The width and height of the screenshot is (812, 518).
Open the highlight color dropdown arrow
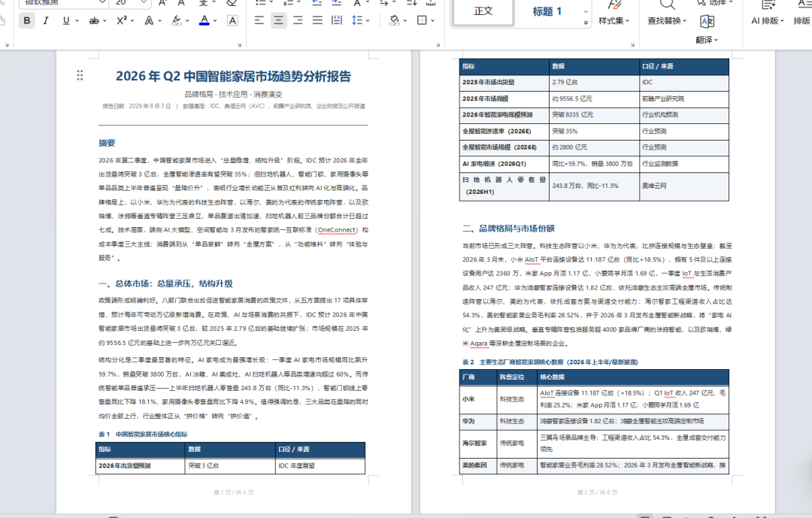(187, 21)
